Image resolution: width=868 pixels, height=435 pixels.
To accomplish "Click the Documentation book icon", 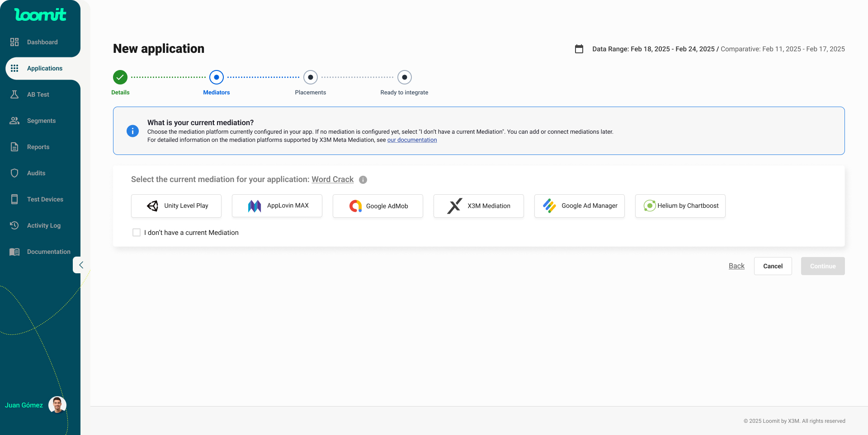I will (14, 252).
